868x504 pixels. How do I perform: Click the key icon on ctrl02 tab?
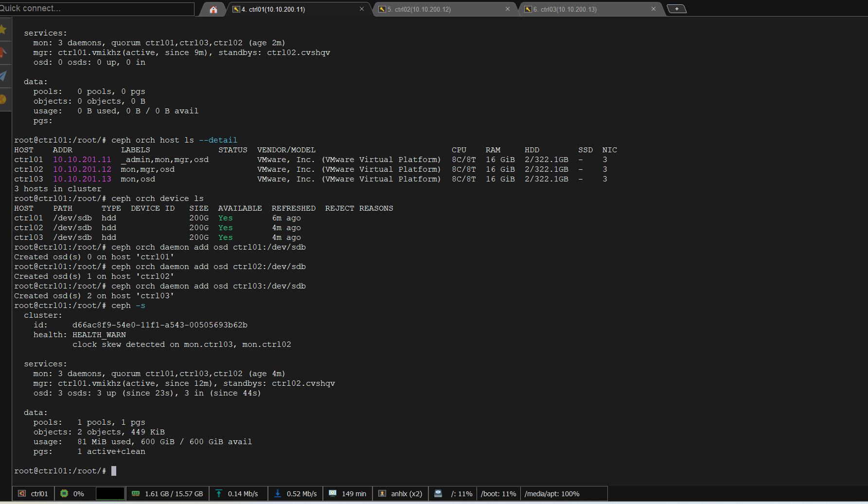tap(382, 9)
